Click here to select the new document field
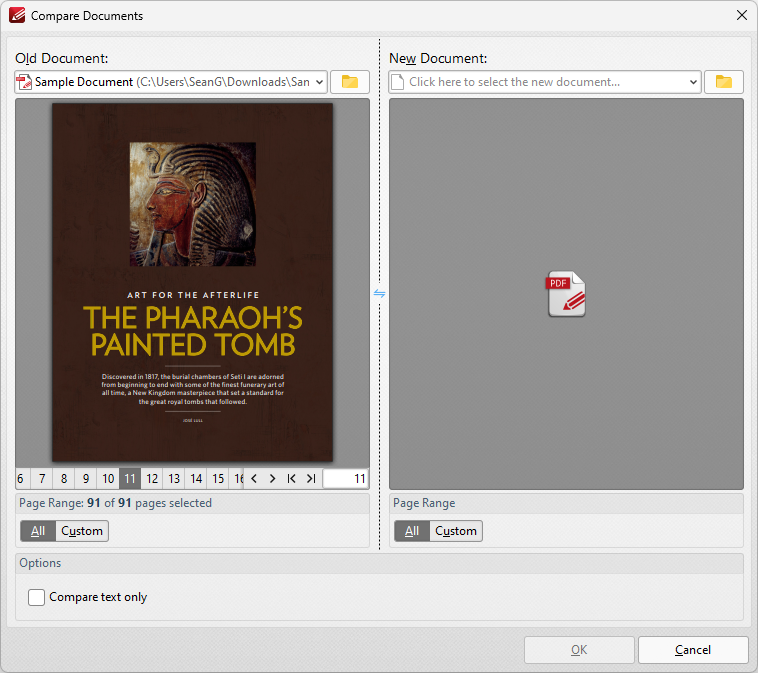758x673 pixels. pos(545,82)
